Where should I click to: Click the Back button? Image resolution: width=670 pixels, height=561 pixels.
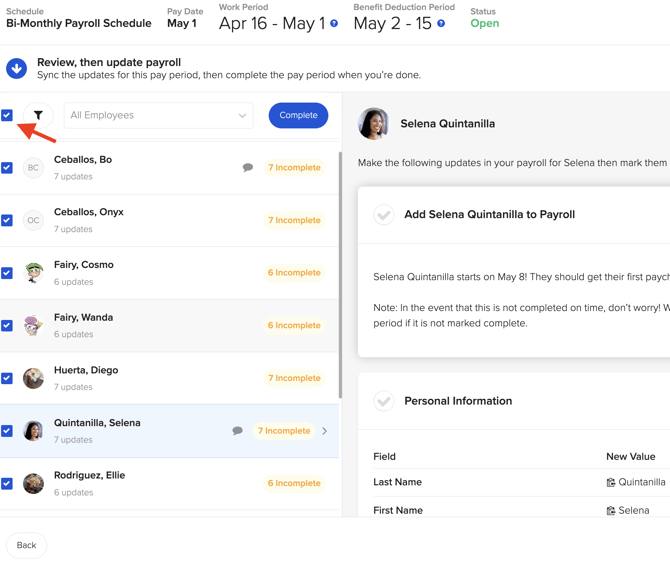[26, 545]
